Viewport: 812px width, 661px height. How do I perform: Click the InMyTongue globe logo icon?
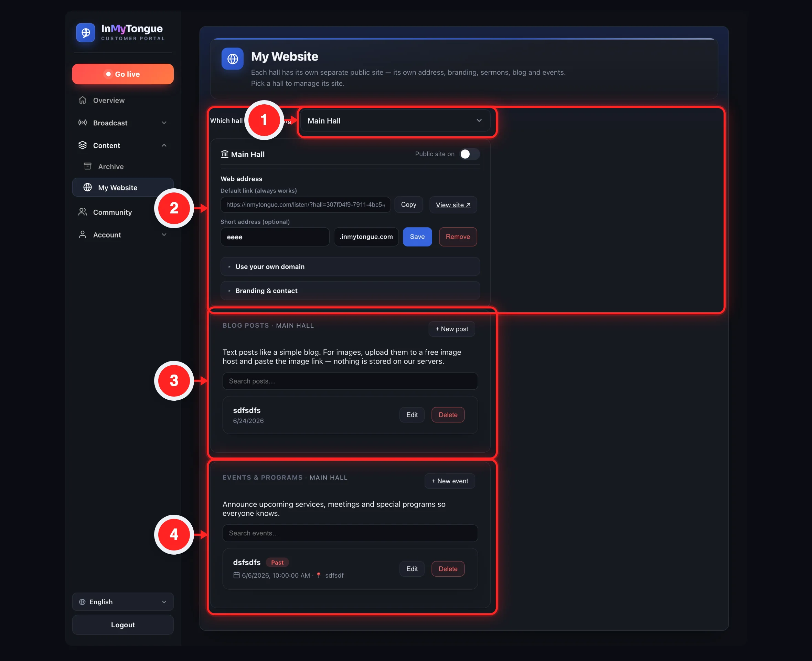[x=86, y=33]
